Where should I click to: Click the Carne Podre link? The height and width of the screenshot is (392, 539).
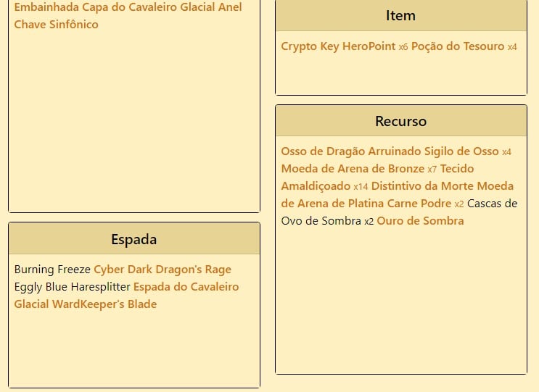[x=419, y=204]
